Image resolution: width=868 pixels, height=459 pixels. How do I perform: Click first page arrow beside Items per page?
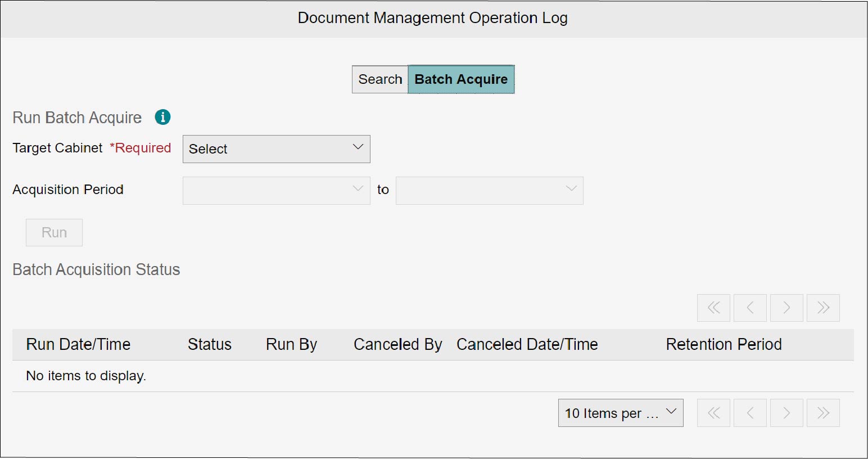(713, 413)
